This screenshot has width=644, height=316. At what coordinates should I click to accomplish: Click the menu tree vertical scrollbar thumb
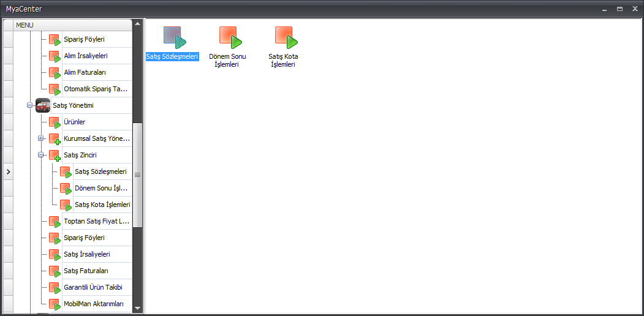(138, 175)
